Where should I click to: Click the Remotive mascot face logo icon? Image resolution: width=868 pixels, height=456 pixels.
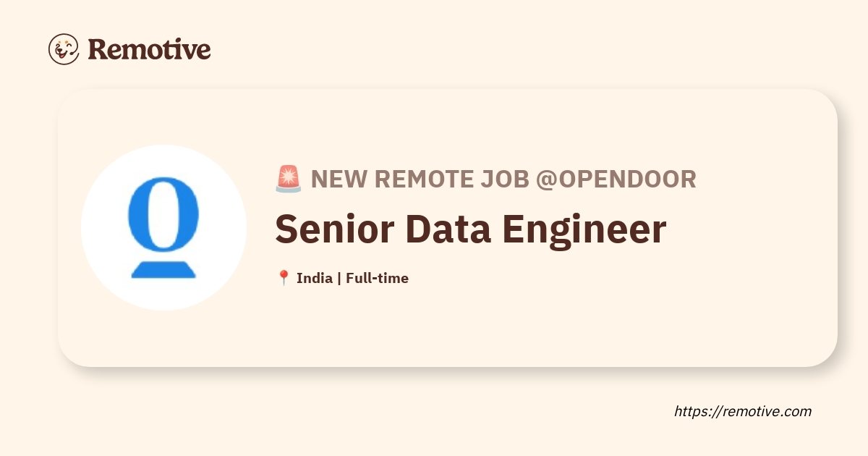tap(64, 49)
